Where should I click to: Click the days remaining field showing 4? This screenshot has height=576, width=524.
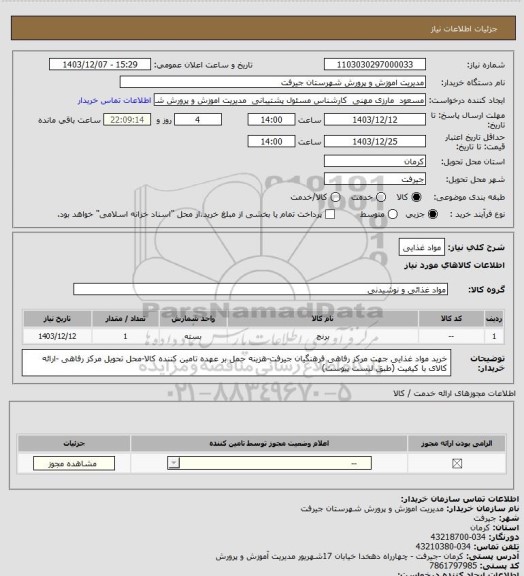click(x=198, y=120)
